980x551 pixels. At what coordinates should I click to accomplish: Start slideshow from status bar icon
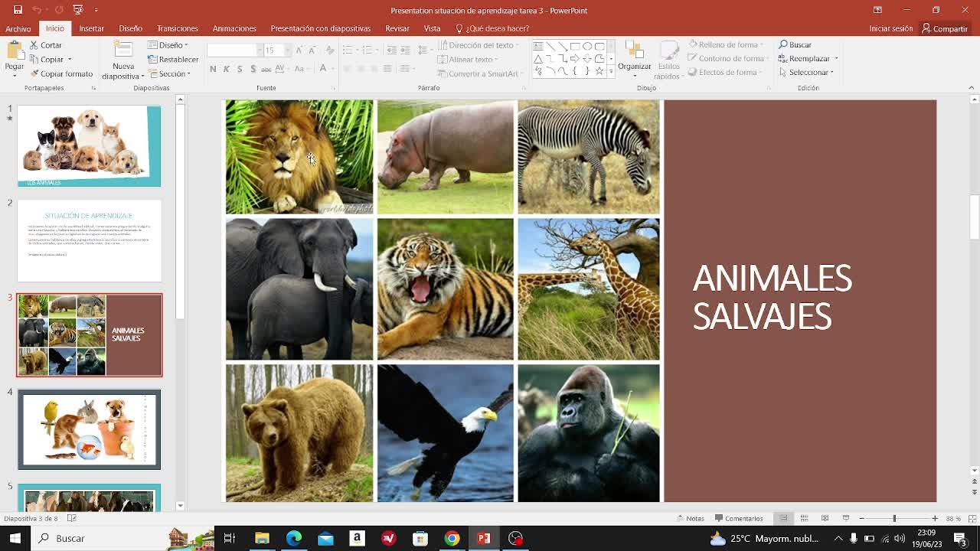tap(846, 518)
